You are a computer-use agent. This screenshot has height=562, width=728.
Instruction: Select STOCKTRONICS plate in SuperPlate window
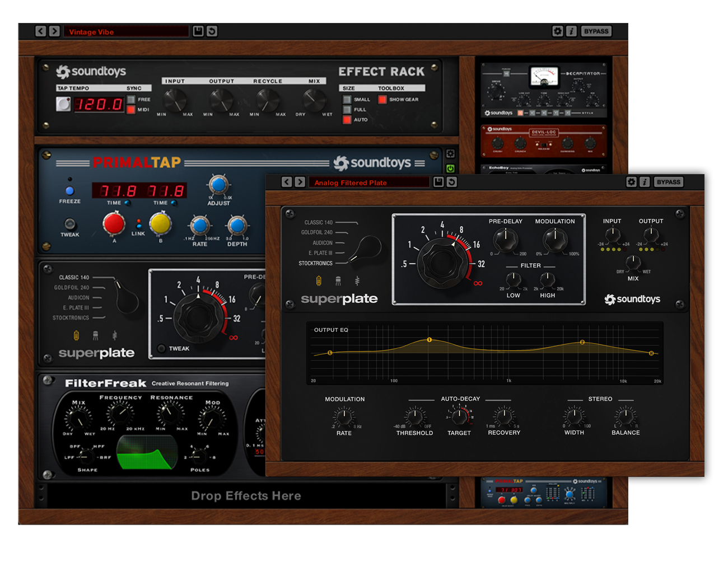[315, 263]
